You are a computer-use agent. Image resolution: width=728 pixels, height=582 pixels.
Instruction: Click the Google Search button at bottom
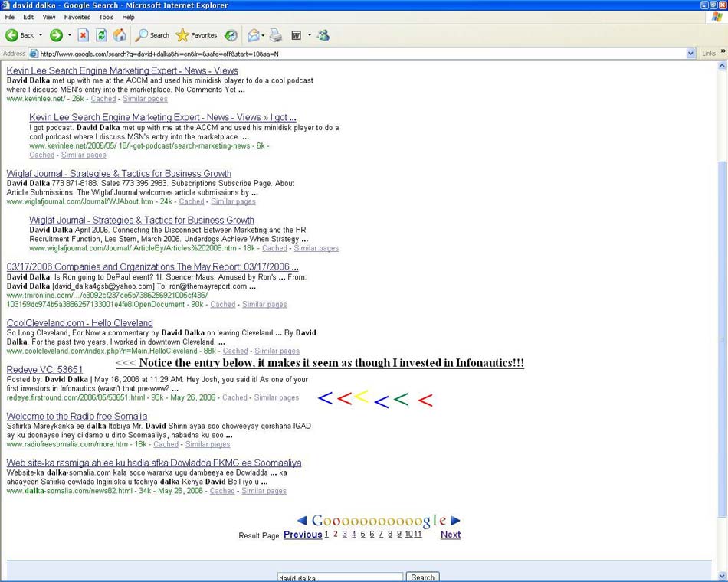(x=422, y=577)
